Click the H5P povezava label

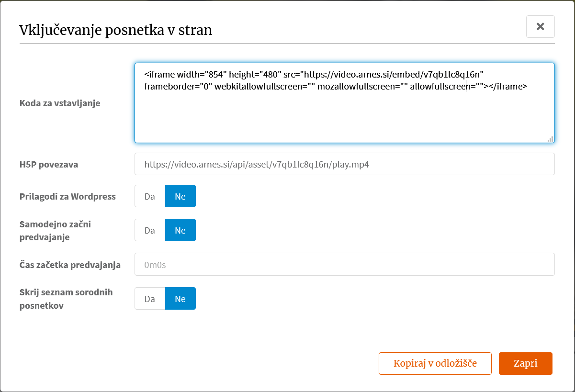pyautogui.click(x=49, y=165)
